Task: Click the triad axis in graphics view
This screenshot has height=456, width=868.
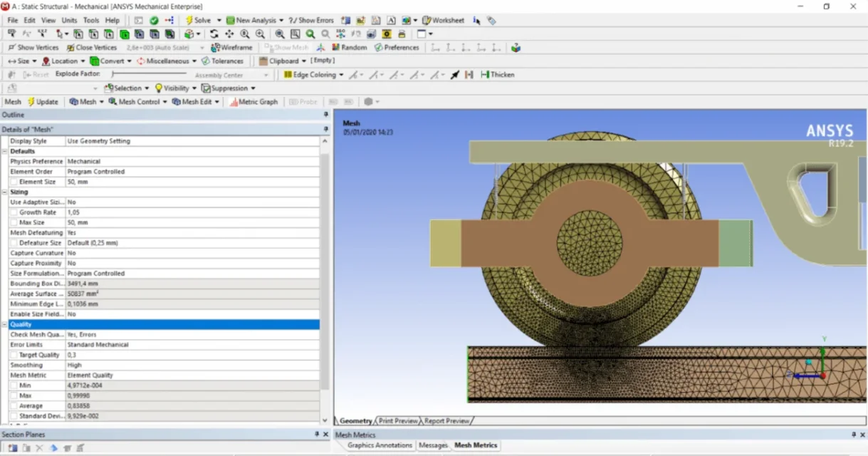Action: (812, 365)
